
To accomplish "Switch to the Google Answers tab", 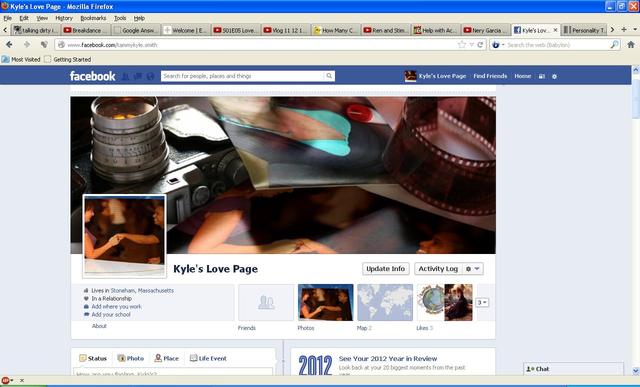I will coord(136,30).
